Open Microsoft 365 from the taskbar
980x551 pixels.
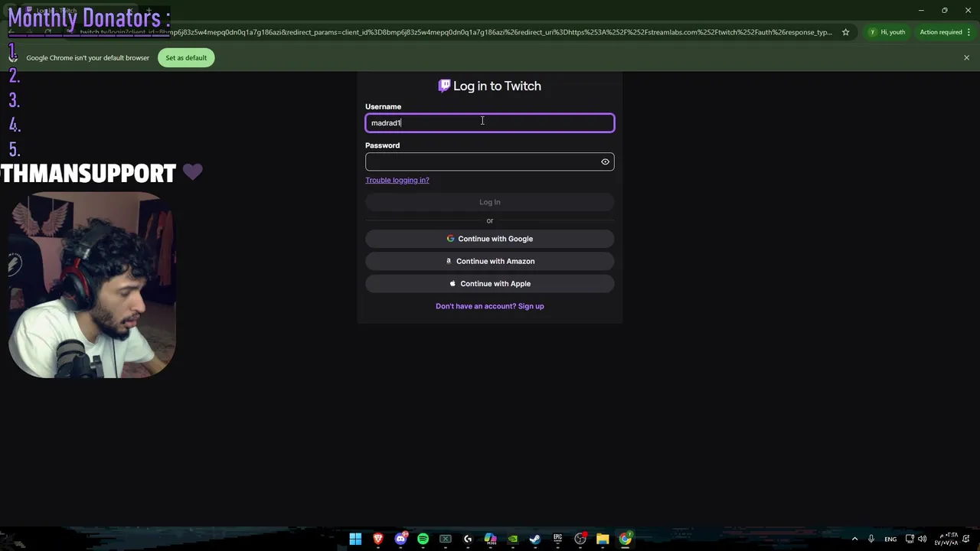click(490, 539)
